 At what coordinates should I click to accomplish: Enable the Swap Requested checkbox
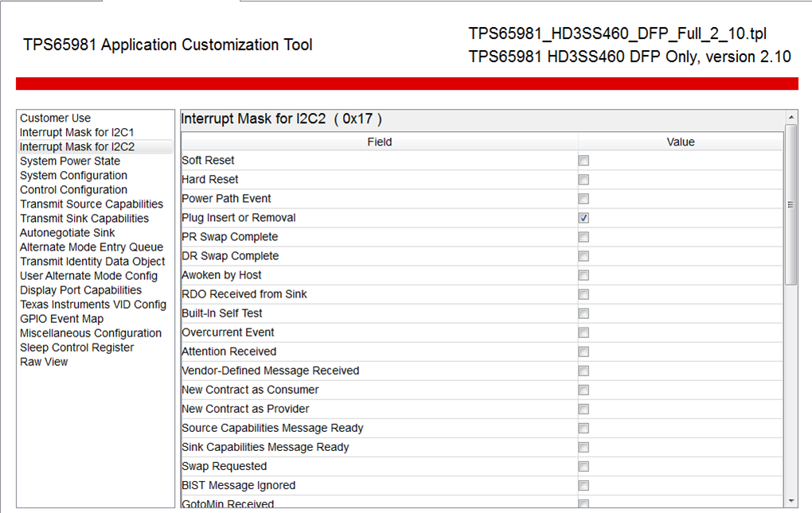coord(584,467)
